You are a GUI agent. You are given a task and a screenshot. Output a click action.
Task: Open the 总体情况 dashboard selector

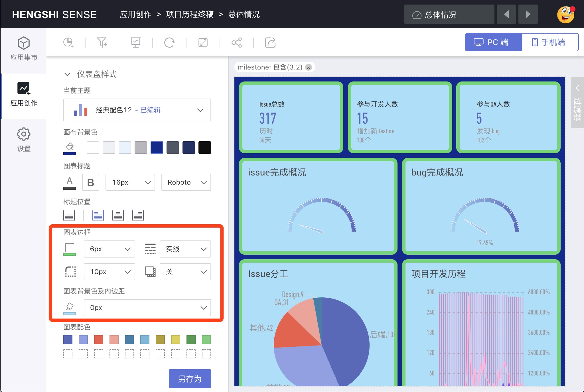449,14
